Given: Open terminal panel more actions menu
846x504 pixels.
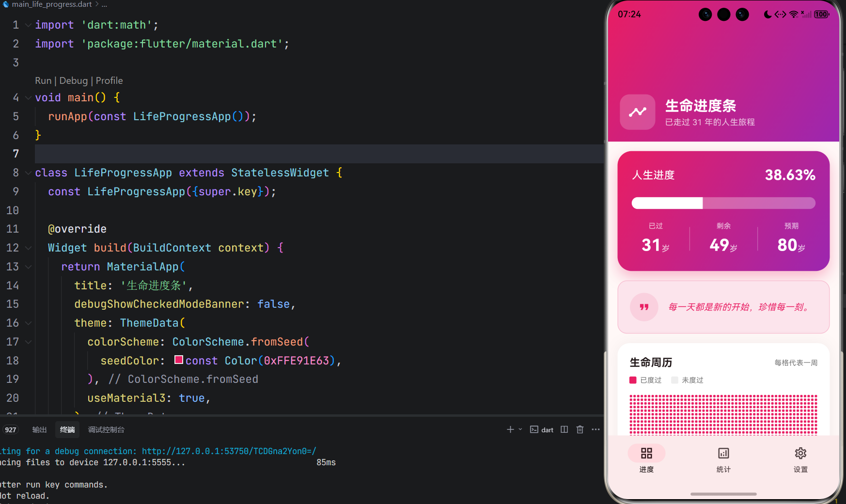Looking at the screenshot, I should click(595, 429).
